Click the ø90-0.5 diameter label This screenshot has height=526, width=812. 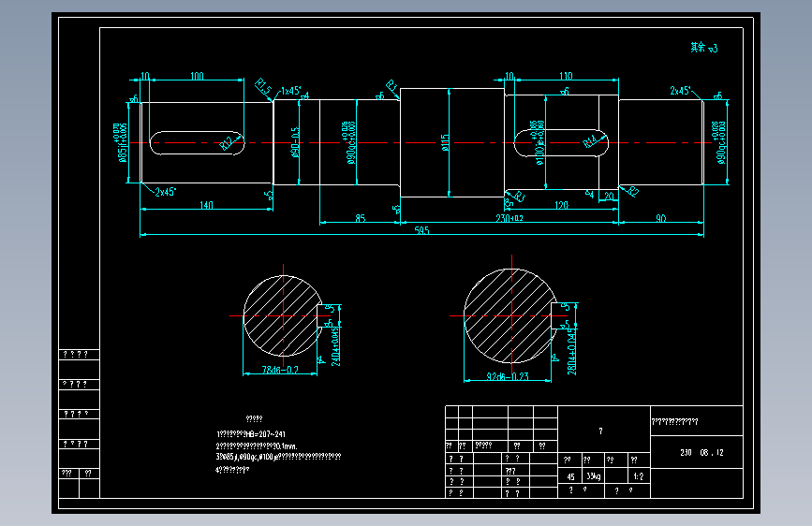tap(295, 142)
